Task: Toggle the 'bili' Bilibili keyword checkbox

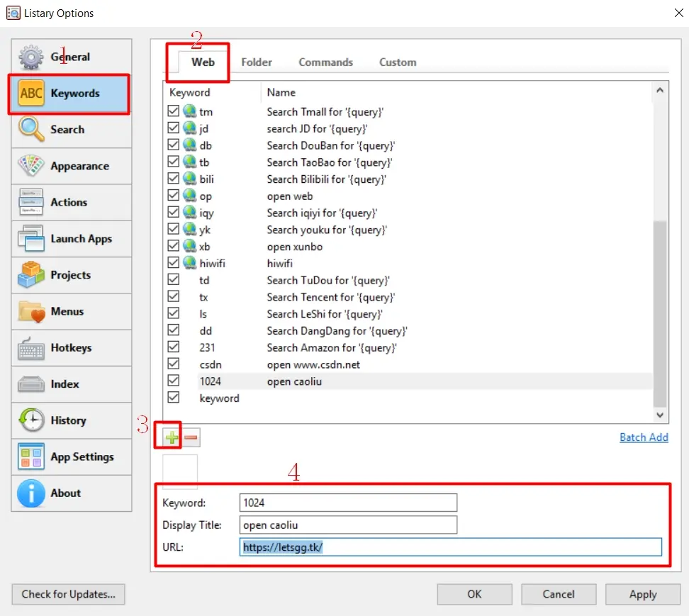Action: (x=173, y=179)
